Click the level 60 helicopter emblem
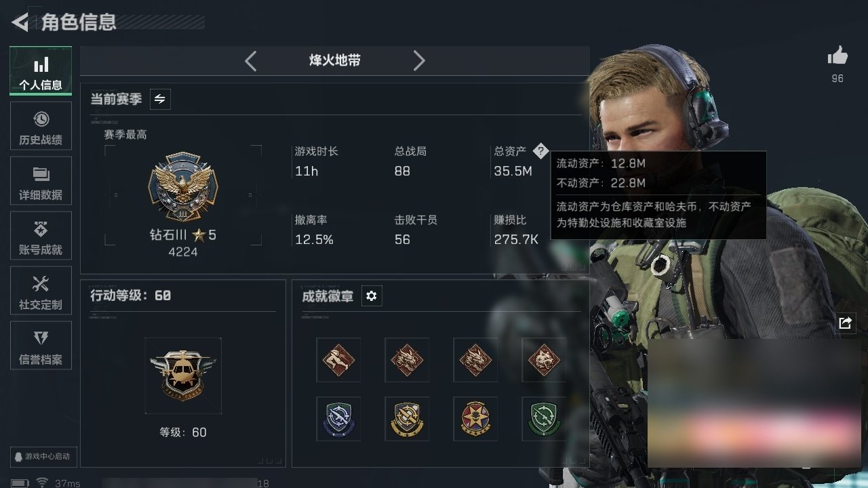This screenshot has height=488, width=868. [183, 375]
